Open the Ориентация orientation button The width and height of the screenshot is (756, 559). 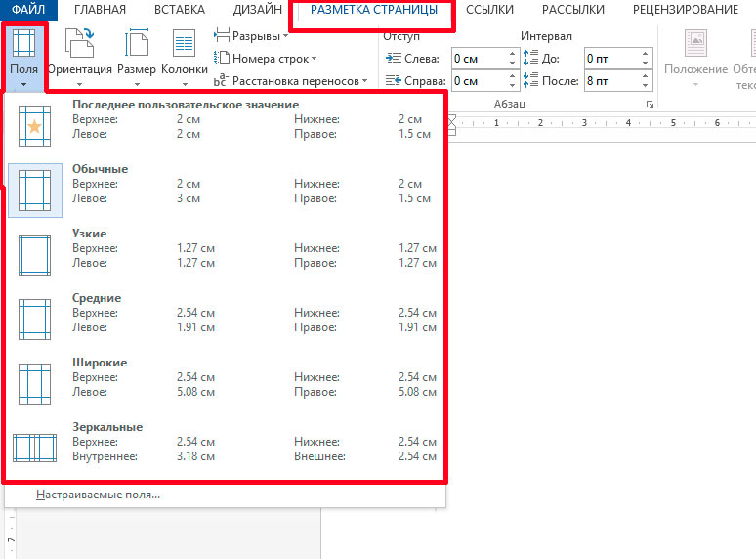click(x=79, y=57)
